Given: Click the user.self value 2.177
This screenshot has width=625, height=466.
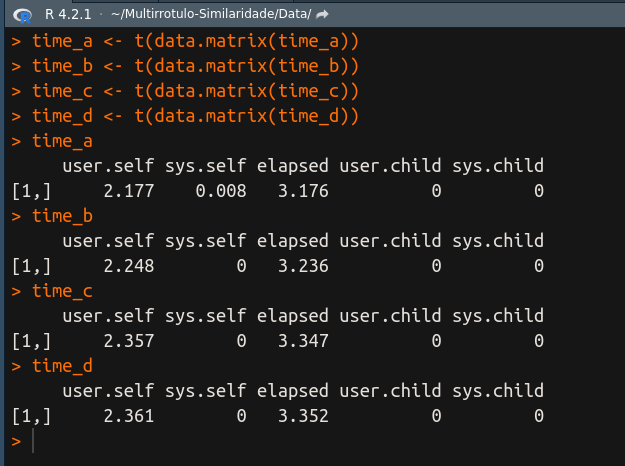Looking at the screenshot, I should coord(129,191).
